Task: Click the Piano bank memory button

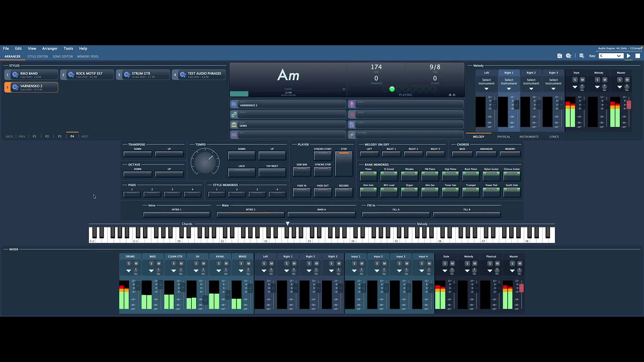Action: pyautogui.click(x=368, y=175)
